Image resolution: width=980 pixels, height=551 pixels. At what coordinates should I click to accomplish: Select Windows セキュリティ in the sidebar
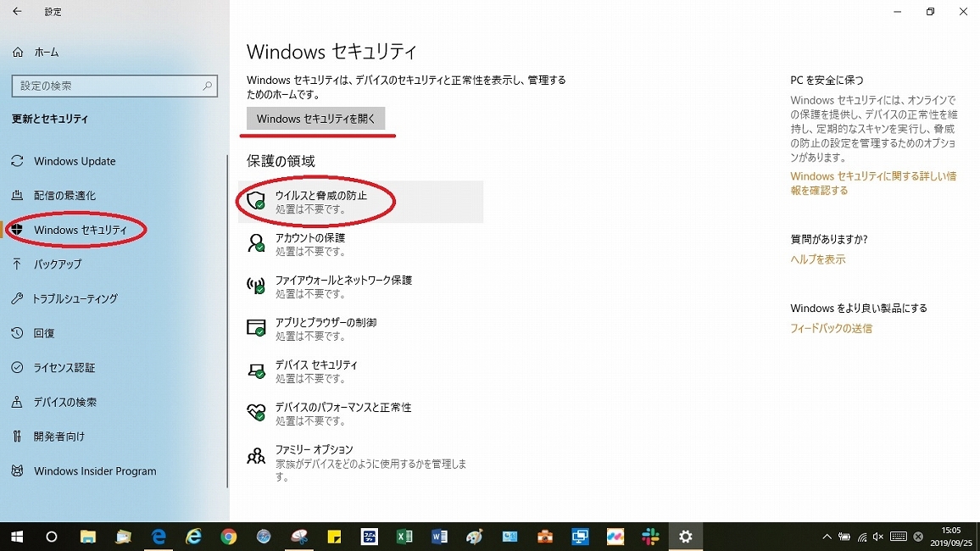pyautogui.click(x=80, y=230)
